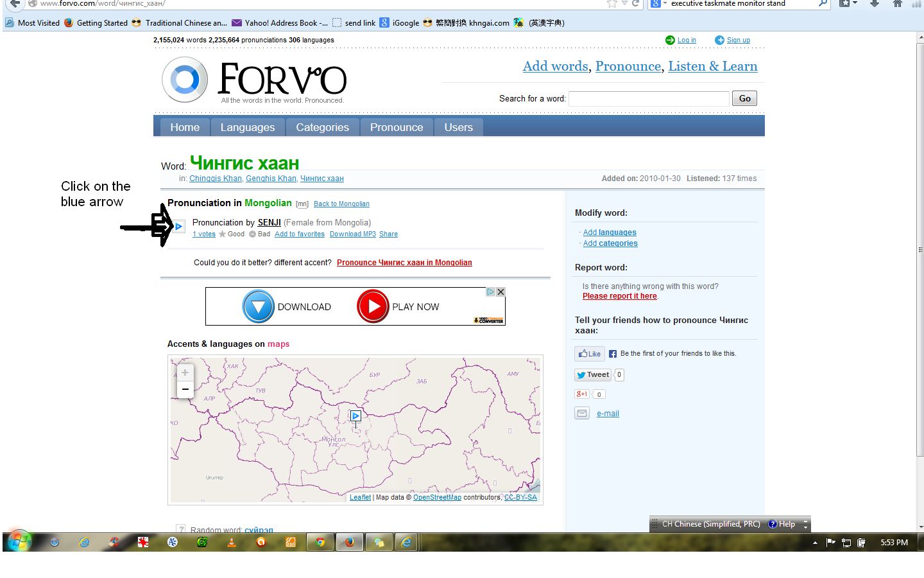Click the Log in link
This screenshot has width=924, height=578.
pyautogui.click(x=687, y=40)
